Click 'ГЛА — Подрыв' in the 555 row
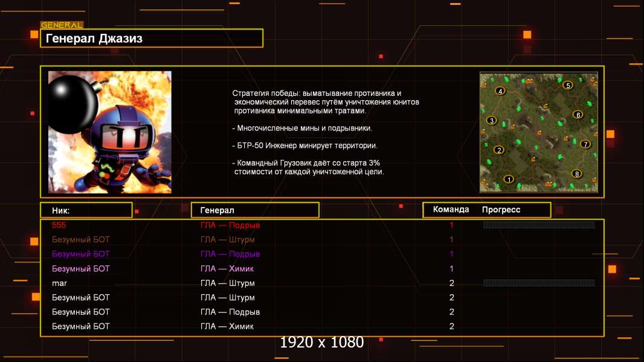This screenshot has width=644, height=362. 230,225
